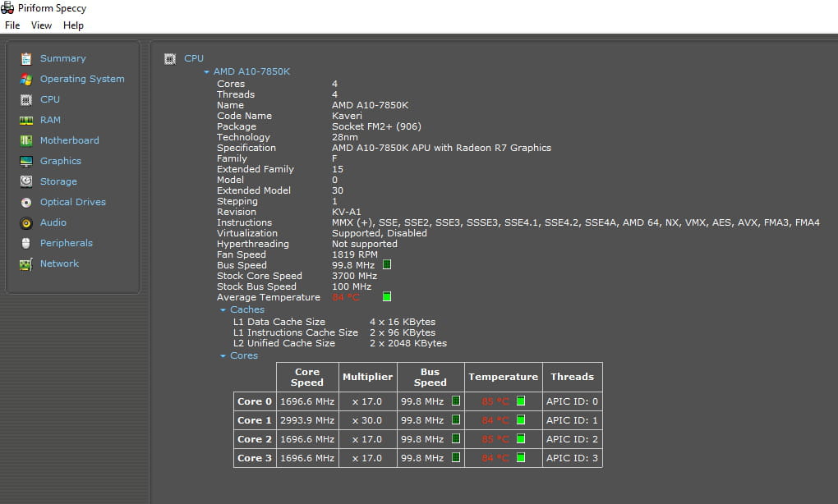The image size is (838, 504).
Task: Click the Core Speed column header
Action: pyautogui.click(x=307, y=377)
